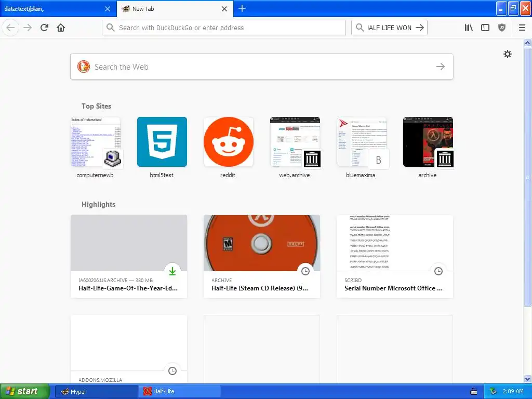This screenshot has width=532, height=399.
Task: Close the data:text/plain tab
Action: coord(108,9)
